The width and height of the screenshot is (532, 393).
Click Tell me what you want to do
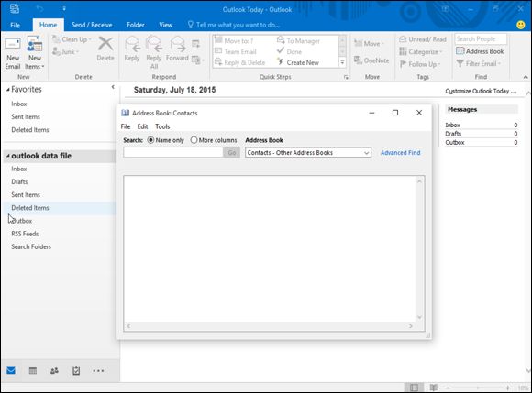[234, 25]
